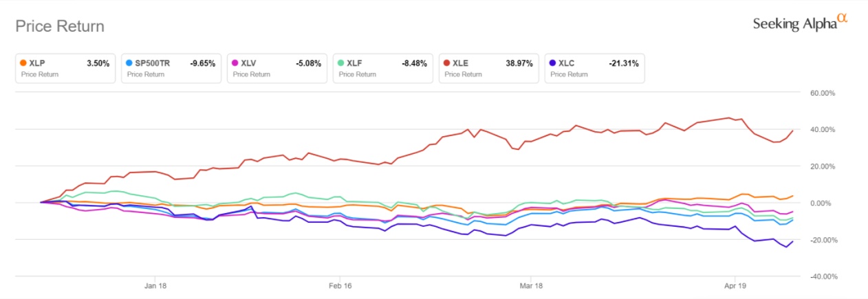Click the blue SP500TR legend dot
This screenshot has height=299, width=868.
click(131, 63)
